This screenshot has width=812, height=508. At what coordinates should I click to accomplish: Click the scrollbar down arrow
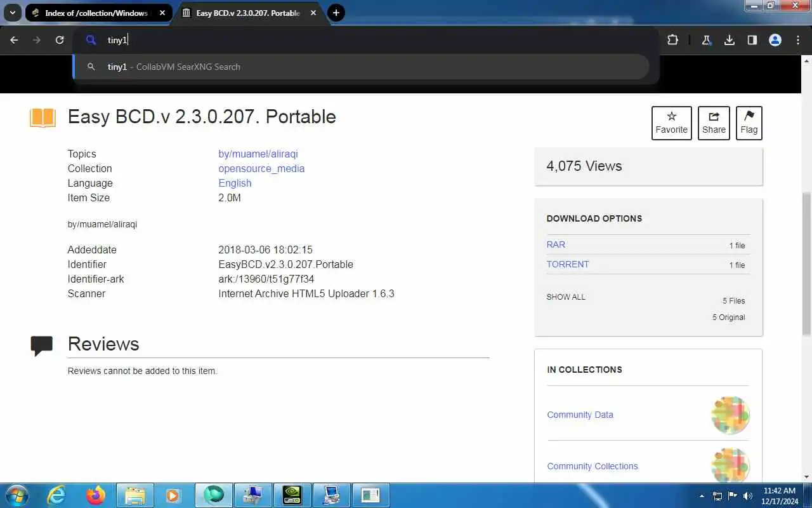click(807, 477)
